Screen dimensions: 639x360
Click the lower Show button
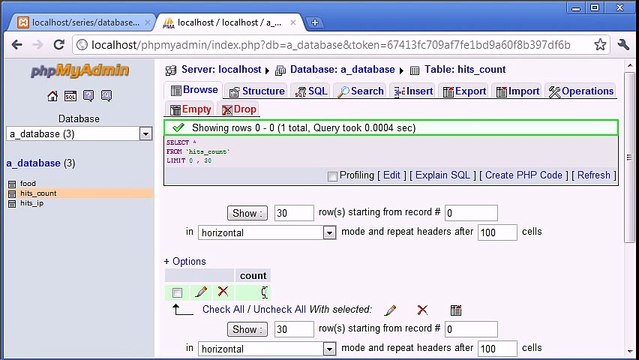[x=247, y=329]
